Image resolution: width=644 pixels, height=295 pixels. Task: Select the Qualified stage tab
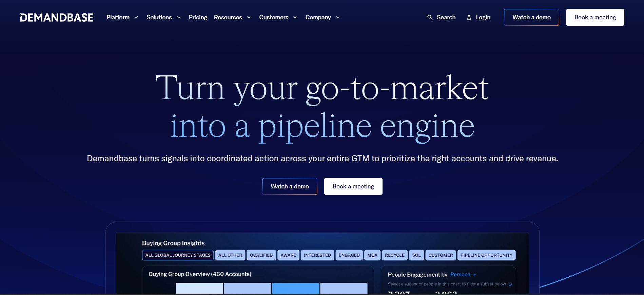tap(261, 255)
